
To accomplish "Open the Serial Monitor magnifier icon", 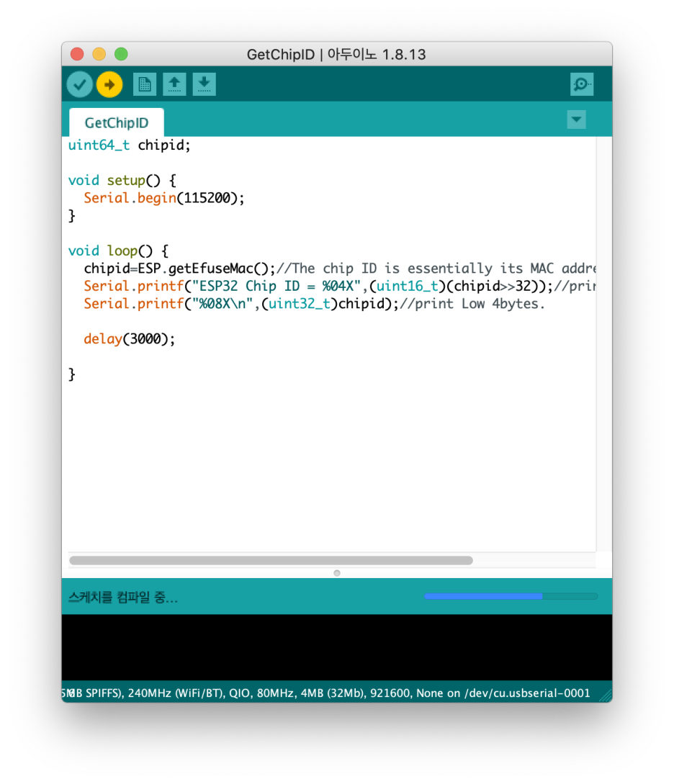I will [582, 84].
